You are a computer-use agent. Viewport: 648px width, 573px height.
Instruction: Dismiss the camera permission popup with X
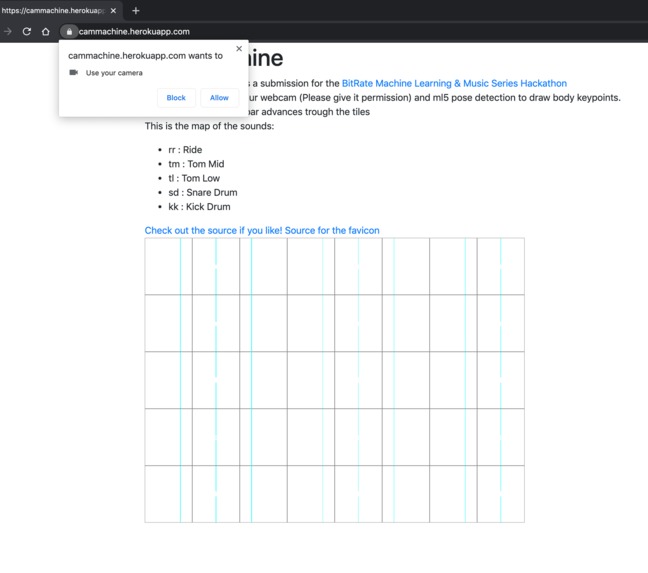point(239,48)
